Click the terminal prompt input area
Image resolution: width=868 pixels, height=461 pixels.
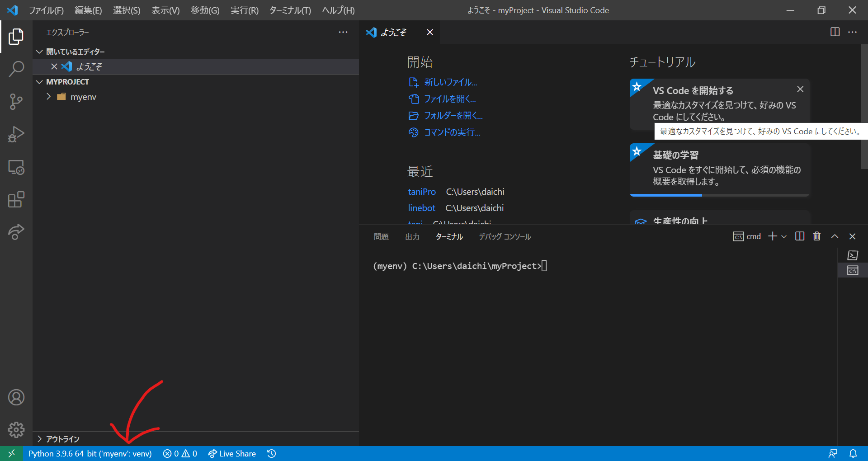(544, 266)
